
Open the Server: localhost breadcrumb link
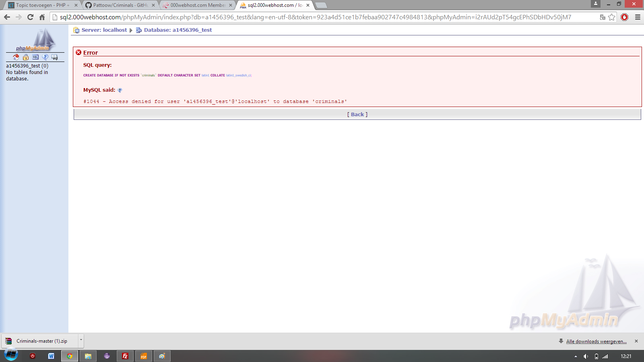click(x=104, y=30)
